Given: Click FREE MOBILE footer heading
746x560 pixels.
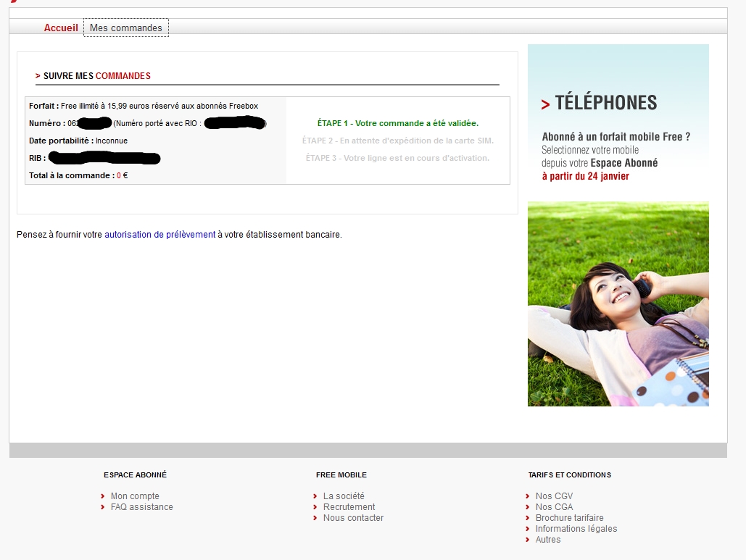Looking at the screenshot, I should [x=341, y=475].
